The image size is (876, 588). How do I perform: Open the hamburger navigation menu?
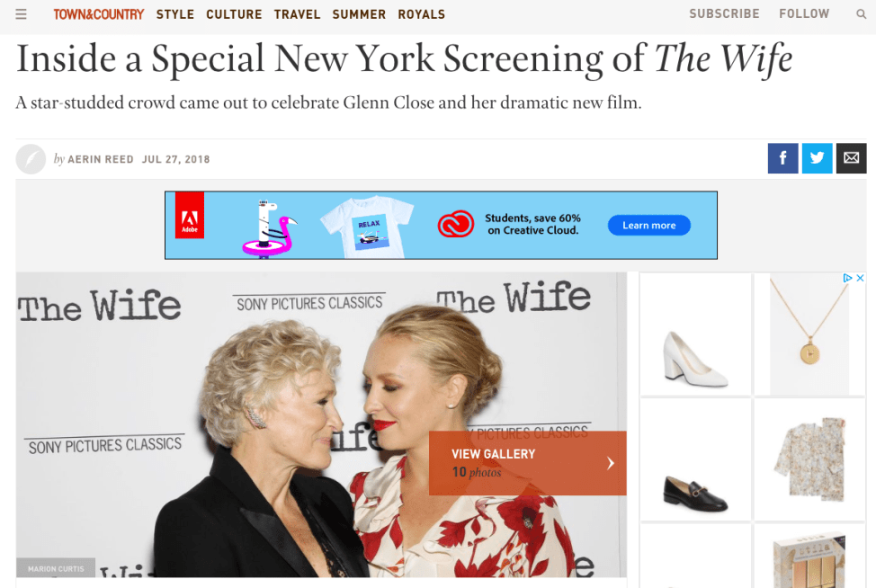(x=21, y=14)
